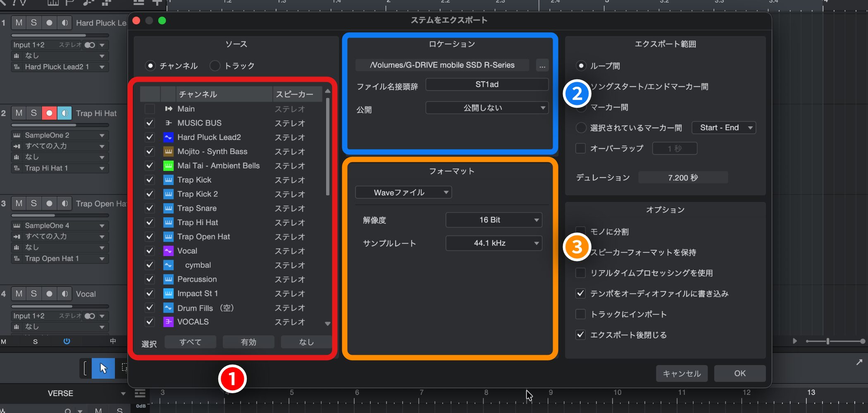Click the VOCALS bus channel icon

(168, 322)
